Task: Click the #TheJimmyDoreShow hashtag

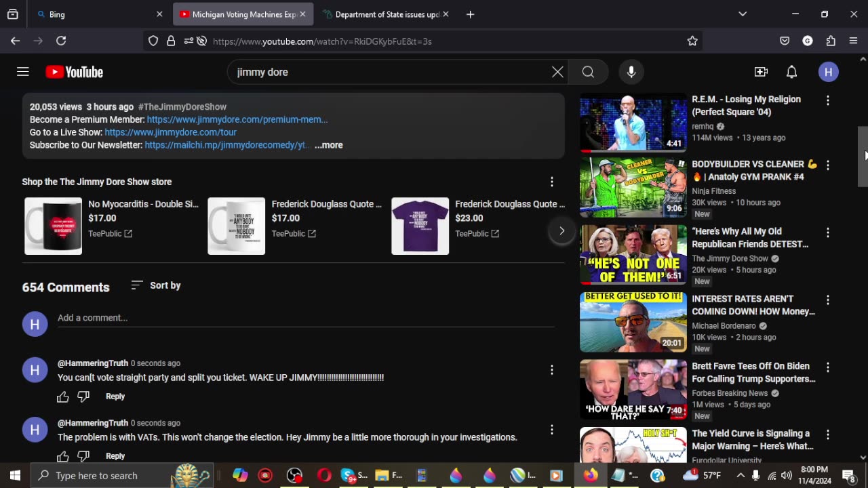Action: coord(182,107)
